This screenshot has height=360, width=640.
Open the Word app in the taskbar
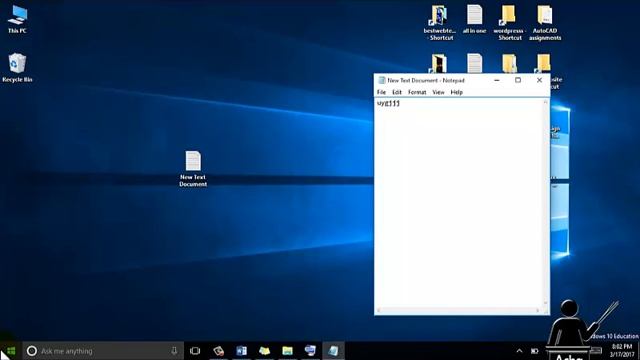[241, 351]
